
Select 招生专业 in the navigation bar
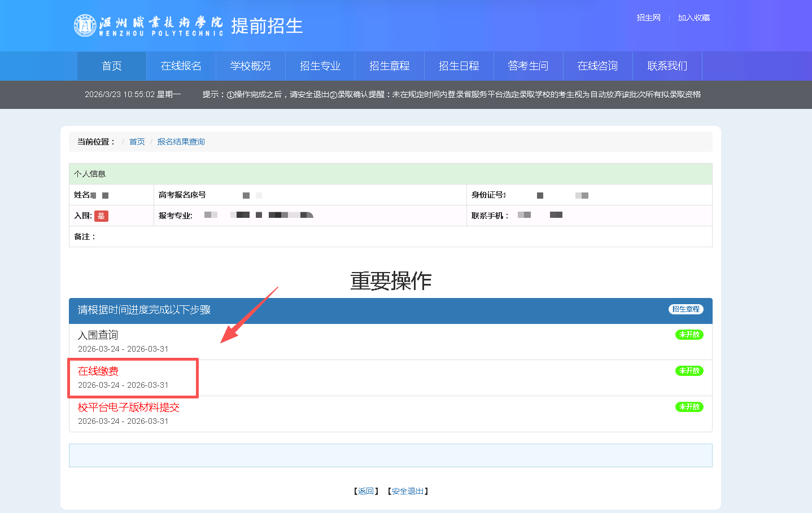point(320,66)
